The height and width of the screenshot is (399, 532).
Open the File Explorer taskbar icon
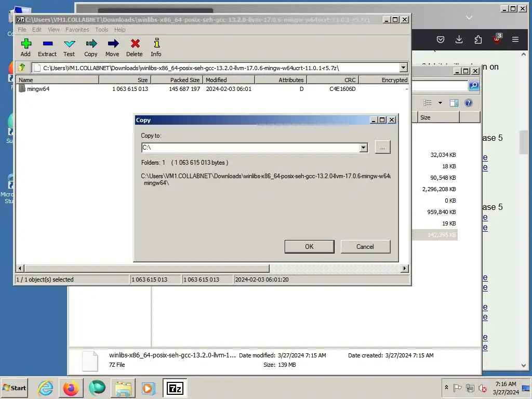pyautogui.click(x=123, y=388)
